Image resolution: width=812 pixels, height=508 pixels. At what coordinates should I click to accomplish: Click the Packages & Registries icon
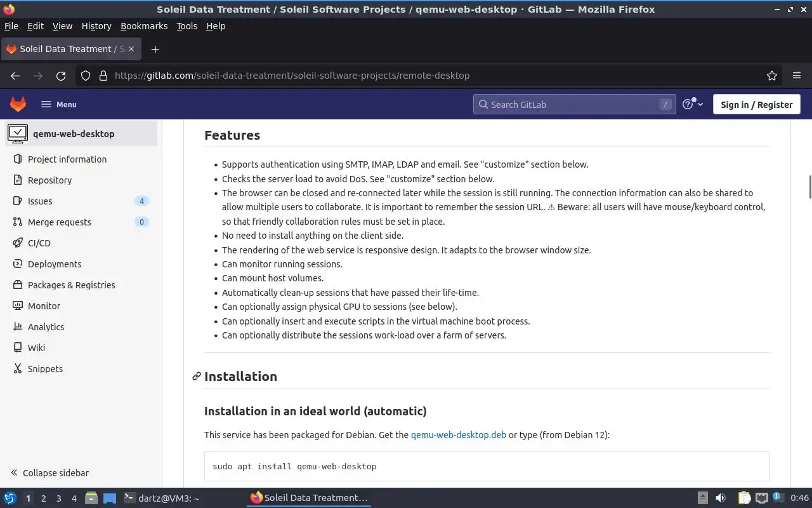pos(17,285)
